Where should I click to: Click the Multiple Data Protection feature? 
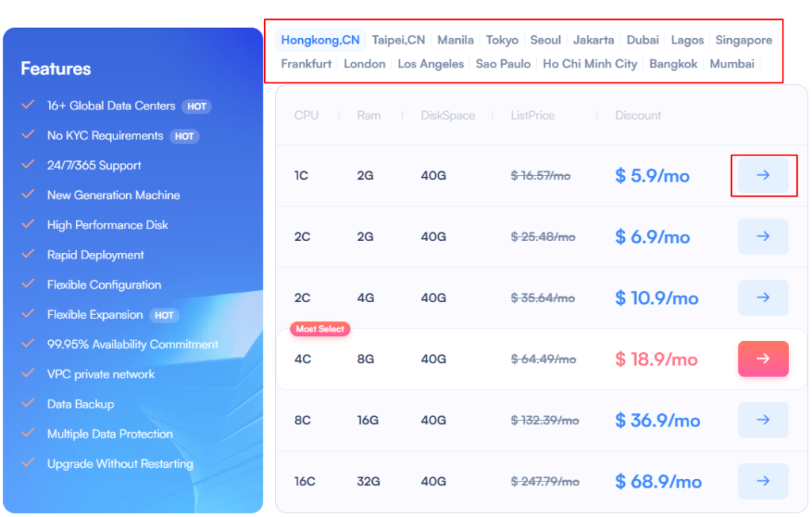coord(109,434)
